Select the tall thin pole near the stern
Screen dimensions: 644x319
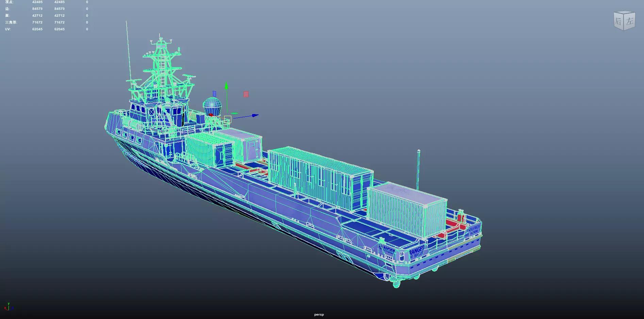click(x=418, y=170)
